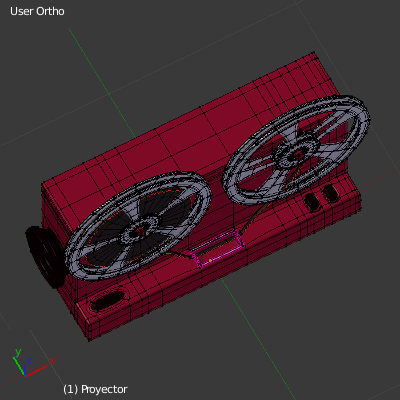Click the 'User Ortho' view label

click(37, 11)
